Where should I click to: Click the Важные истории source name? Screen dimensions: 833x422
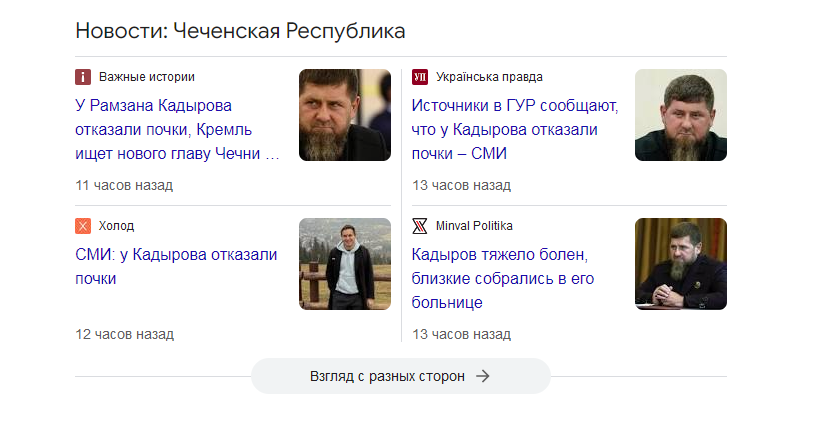click(147, 77)
